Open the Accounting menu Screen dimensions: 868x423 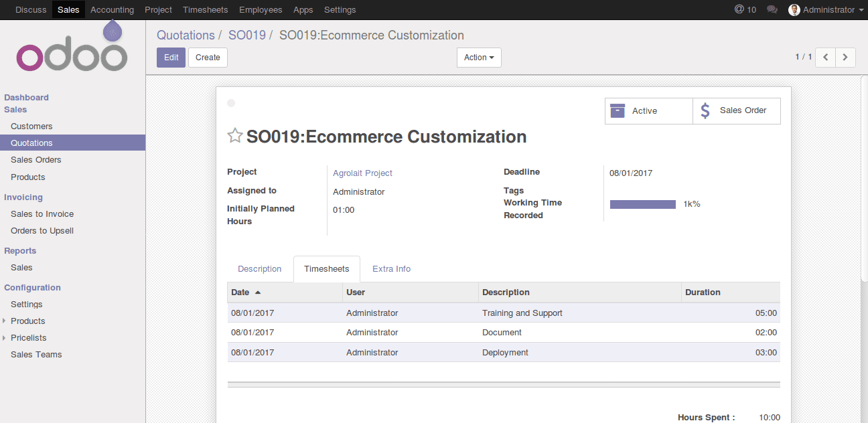tap(112, 9)
